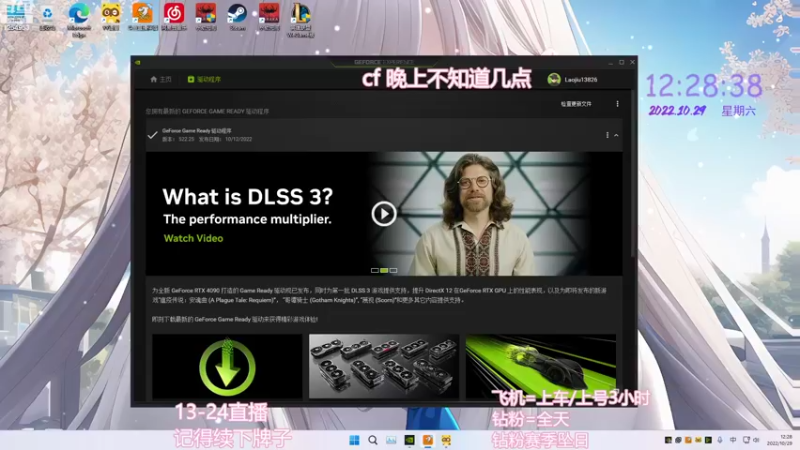
Task: Open the taskbar clock and date
Action: 780,440
